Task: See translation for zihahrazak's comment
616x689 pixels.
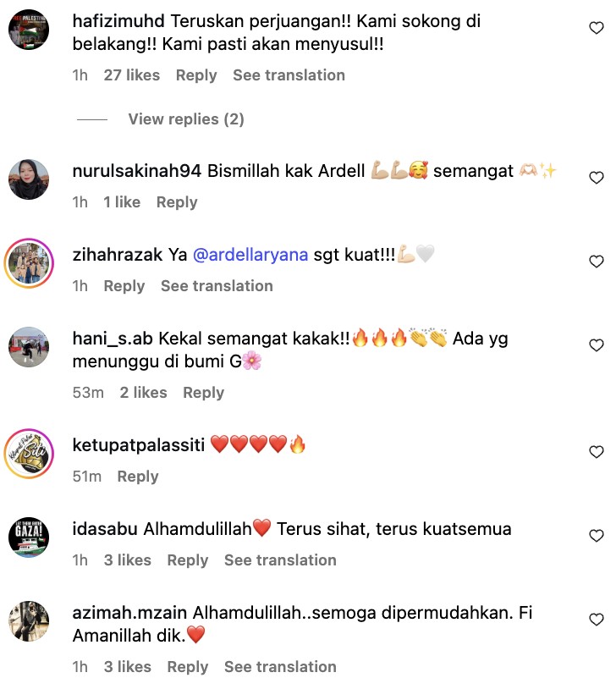Action: click(x=217, y=286)
